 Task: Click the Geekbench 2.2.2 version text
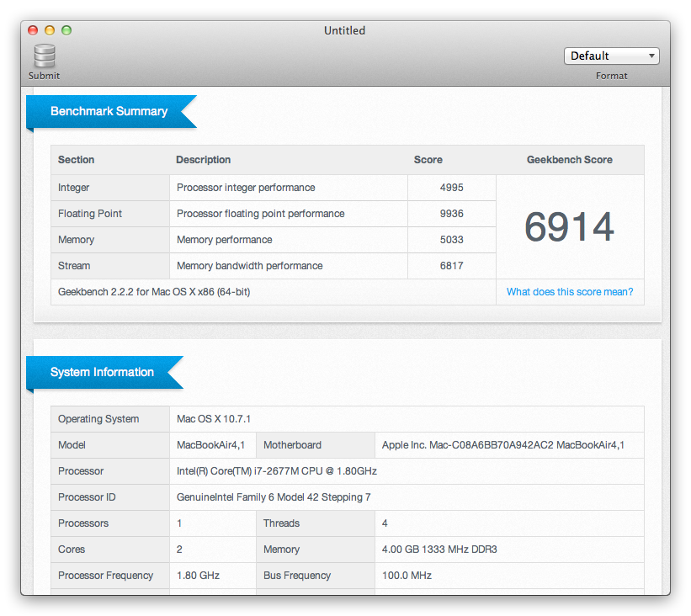(154, 292)
